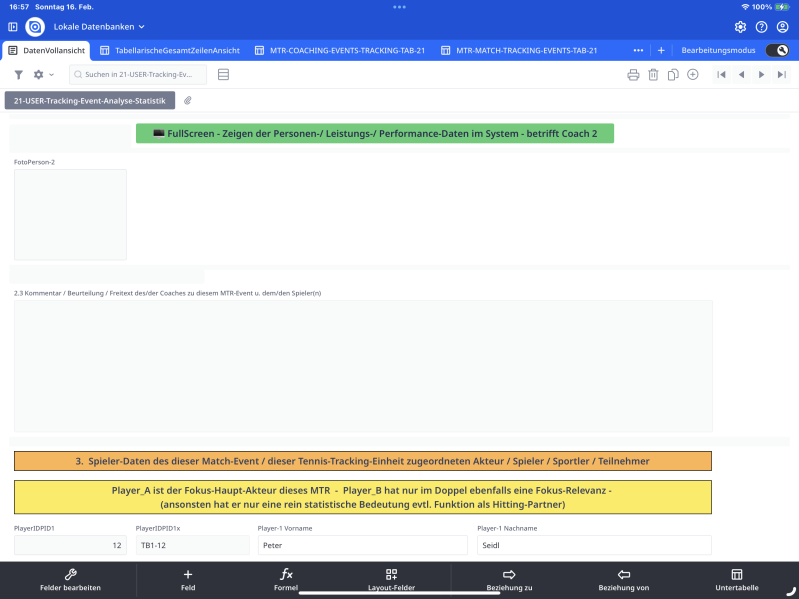Tap the Wi-Fi icon in status bar
Screen dimensions: 799x599
(x=745, y=7)
